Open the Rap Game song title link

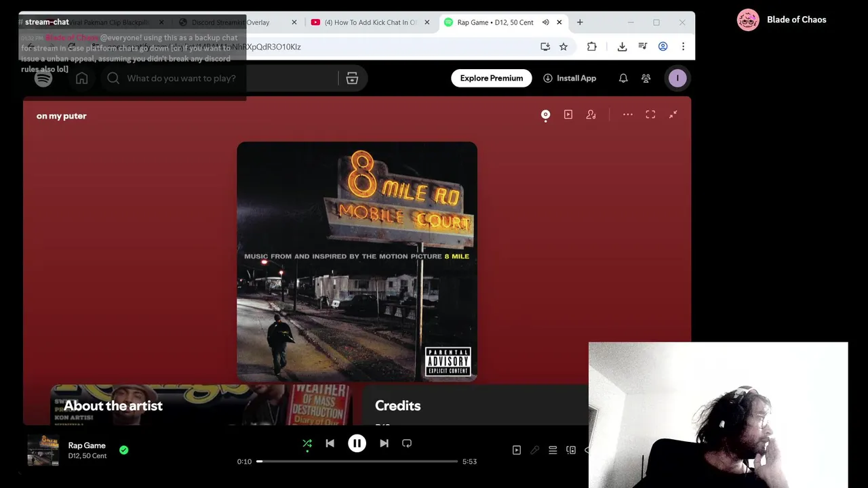pos(87,445)
